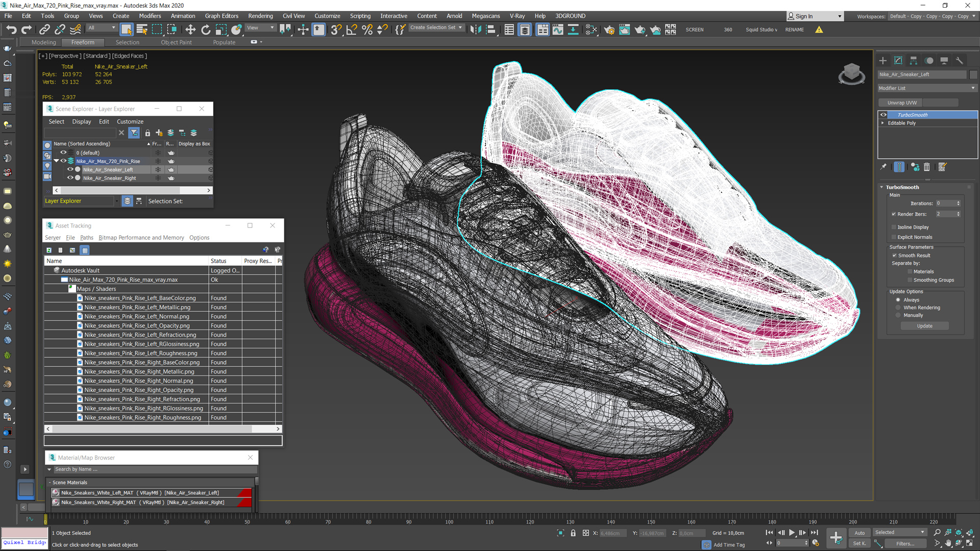Choose the Select and Rotate tool
The width and height of the screenshot is (980, 551).
206,30
